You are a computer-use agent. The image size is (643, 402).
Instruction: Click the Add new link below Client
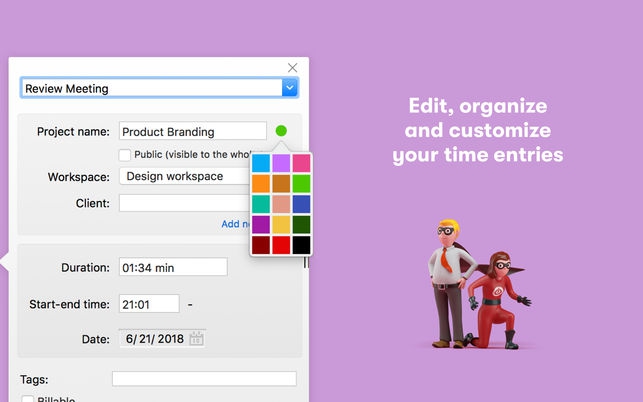[236, 224]
